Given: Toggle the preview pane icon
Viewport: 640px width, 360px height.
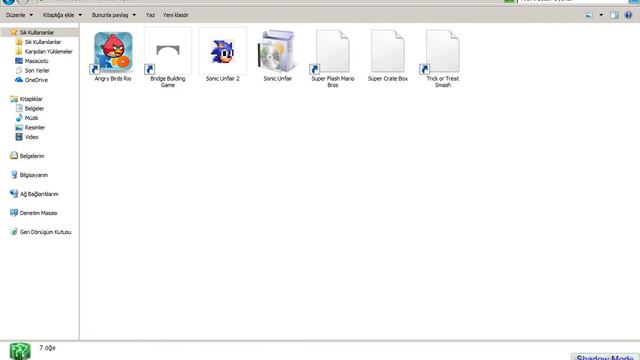Looking at the screenshot, I should (x=614, y=15).
